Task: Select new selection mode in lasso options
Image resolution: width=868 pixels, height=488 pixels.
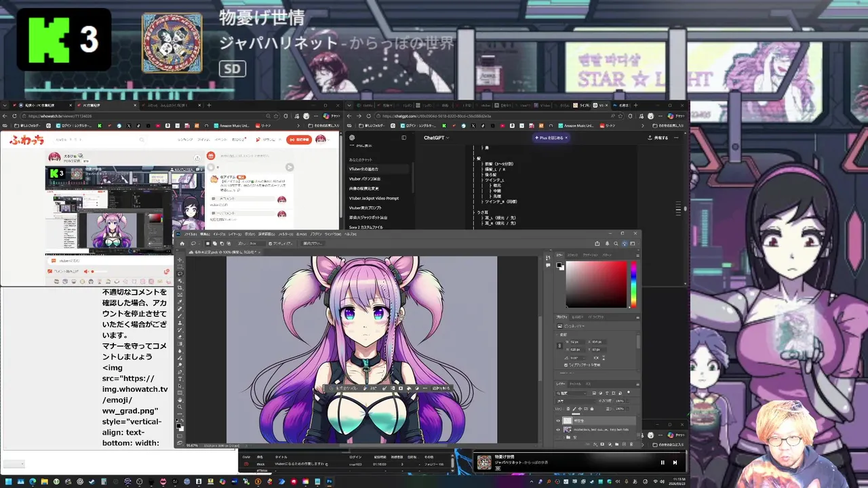Action: point(208,243)
